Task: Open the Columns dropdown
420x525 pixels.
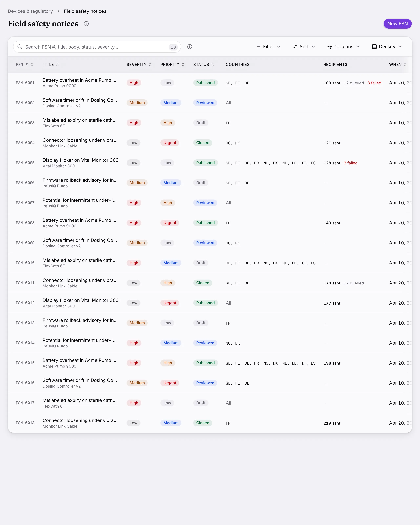Action: 344,46
